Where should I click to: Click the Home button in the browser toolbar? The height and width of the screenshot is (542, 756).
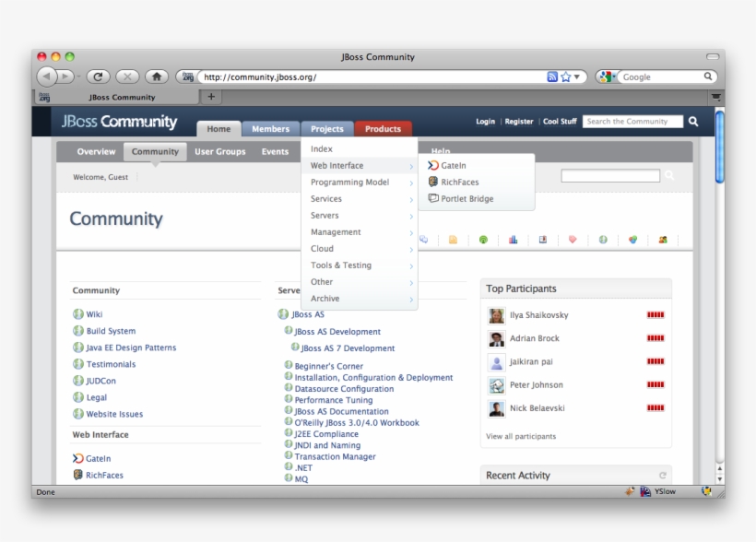point(156,77)
